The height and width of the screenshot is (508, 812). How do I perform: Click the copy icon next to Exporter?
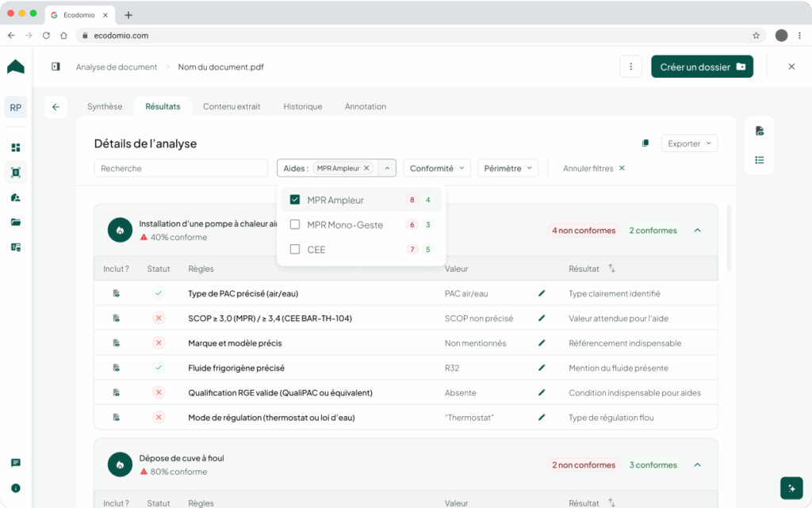(x=645, y=143)
